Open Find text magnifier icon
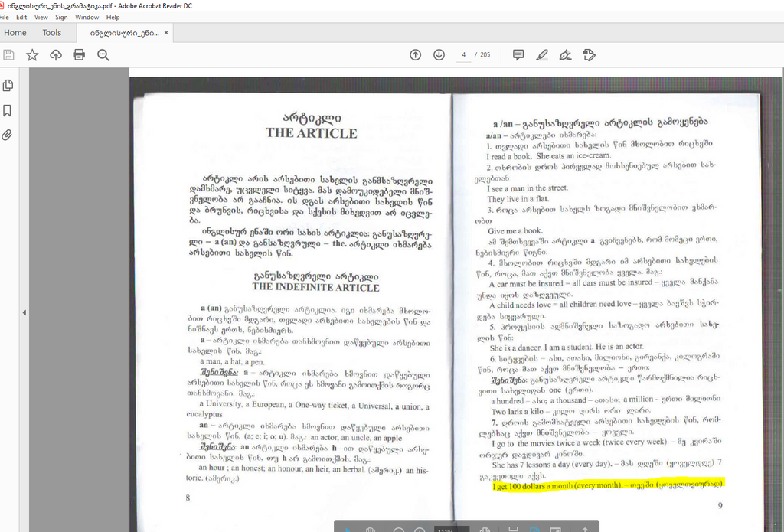Screen dimensions: 784x532 [x=103, y=55]
